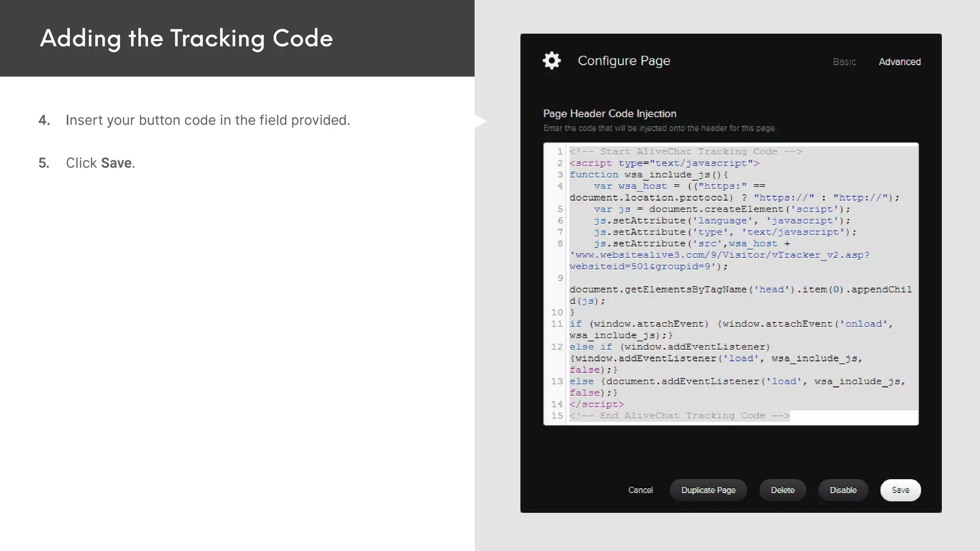Click the closing '</script>' line

pyautogui.click(x=597, y=404)
